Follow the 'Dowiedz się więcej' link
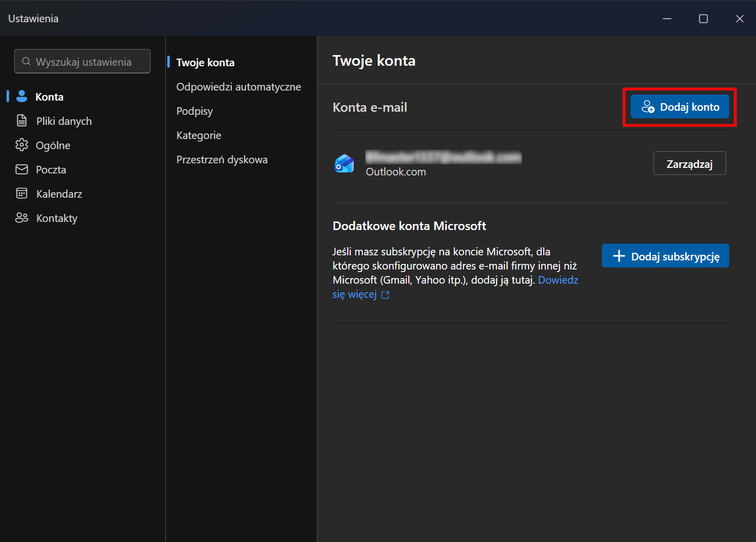Viewport: 756px width, 542px height. (x=558, y=280)
